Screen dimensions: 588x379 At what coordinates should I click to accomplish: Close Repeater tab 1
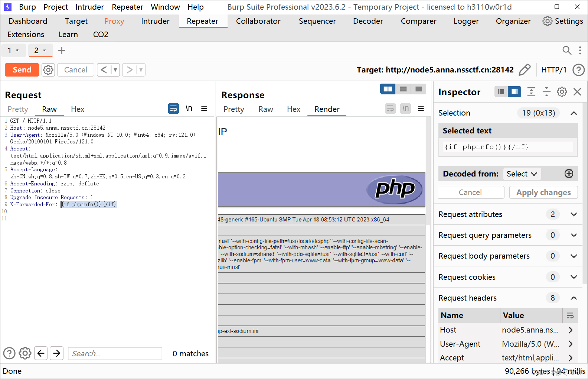[x=17, y=50]
